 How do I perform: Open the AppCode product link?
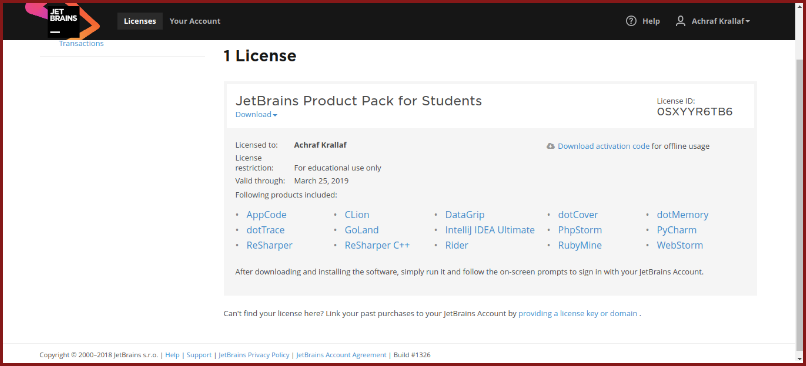[266, 215]
